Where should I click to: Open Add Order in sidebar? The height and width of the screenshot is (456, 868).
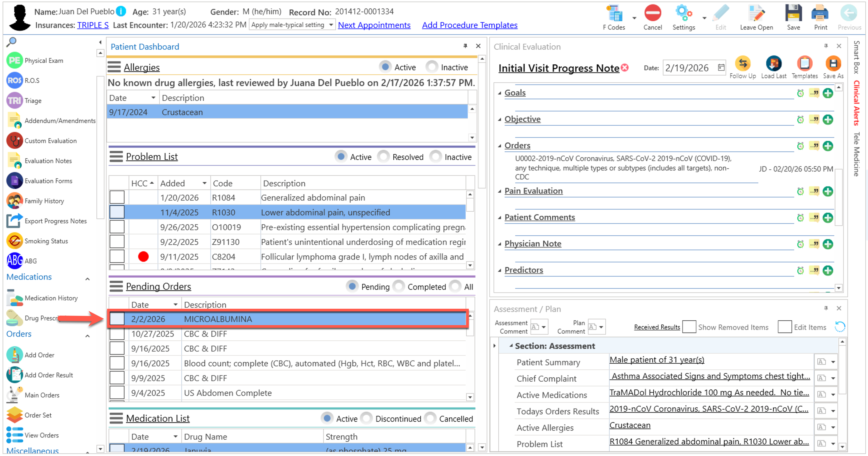[39, 355]
